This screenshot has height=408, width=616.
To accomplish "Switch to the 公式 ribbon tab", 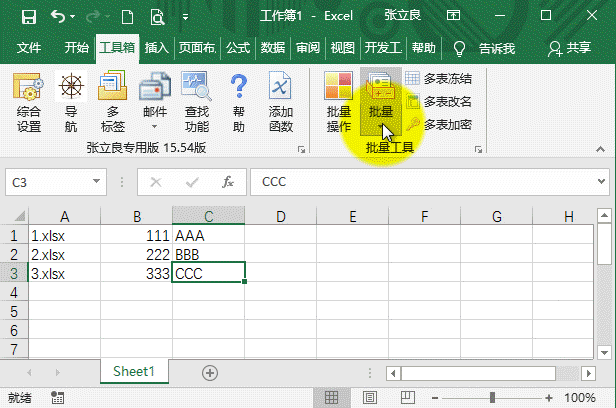I will click(x=237, y=48).
